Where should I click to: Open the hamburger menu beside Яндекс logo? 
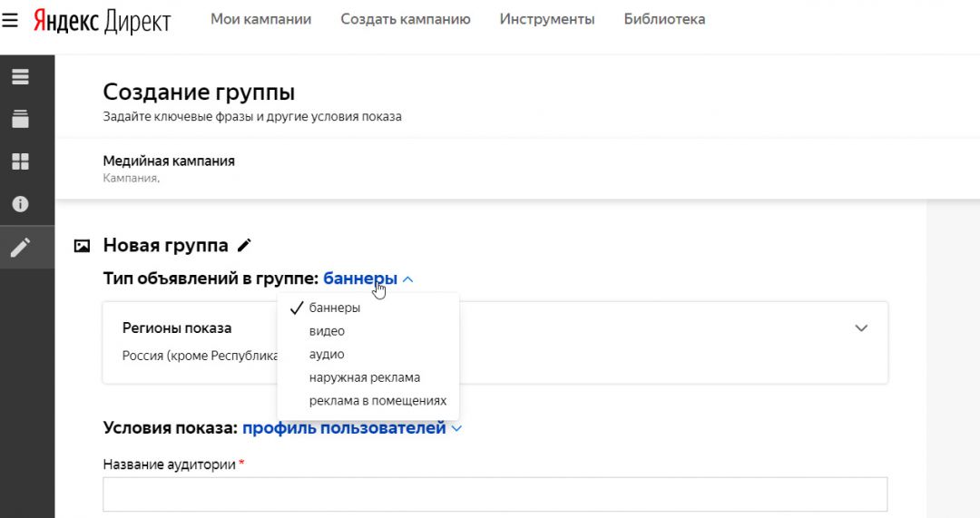click(10, 20)
